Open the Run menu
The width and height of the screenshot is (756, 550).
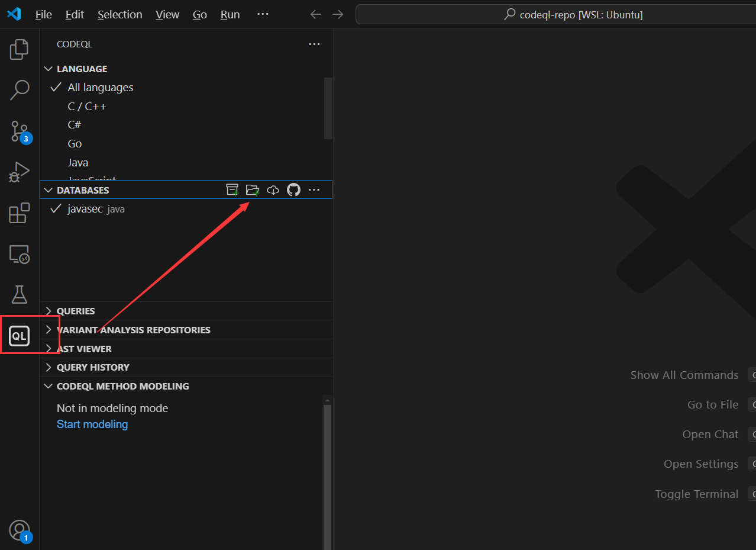230,14
